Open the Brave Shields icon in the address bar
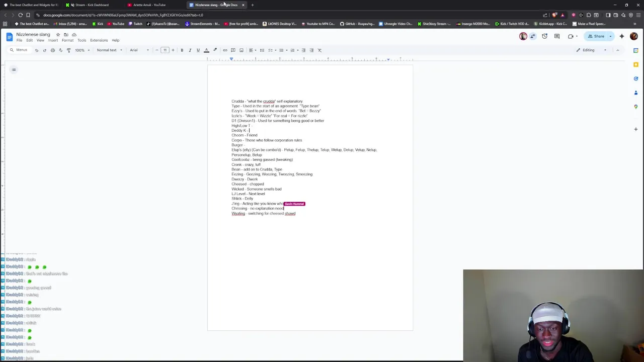The width and height of the screenshot is (644, 362). point(554,15)
